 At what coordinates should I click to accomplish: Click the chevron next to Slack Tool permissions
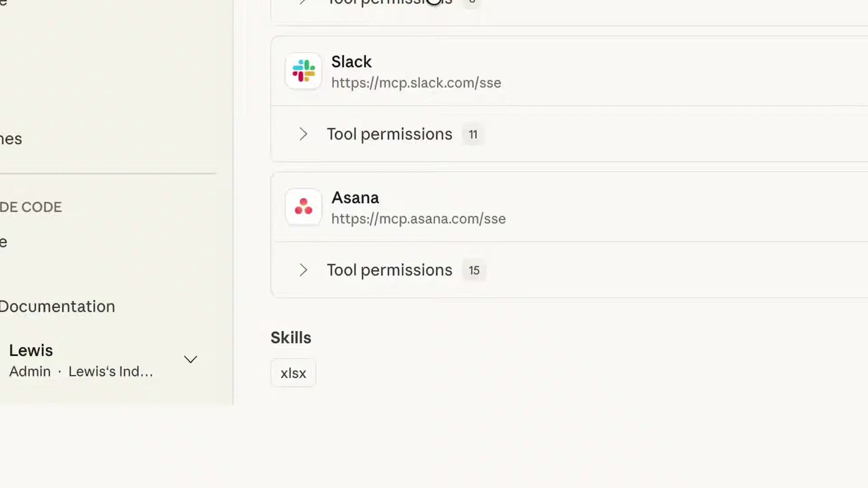pyautogui.click(x=303, y=134)
